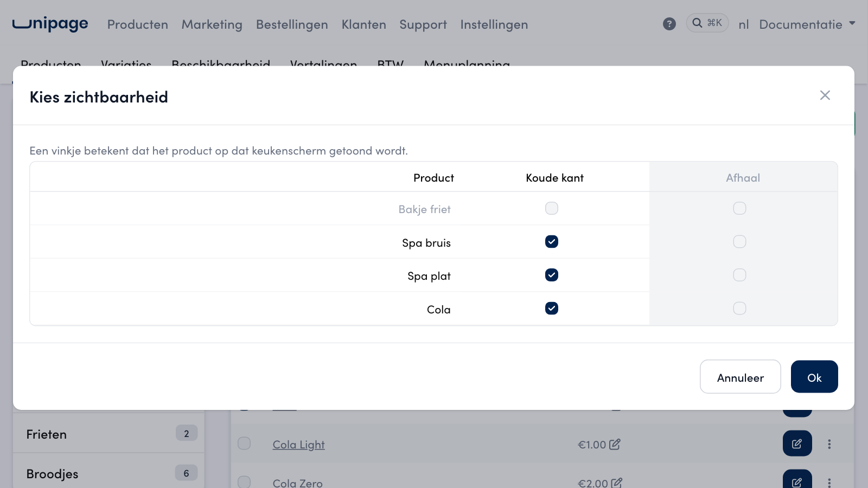Select the Broodjes category
Image resolution: width=868 pixels, height=488 pixels.
(x=108, y=473)
